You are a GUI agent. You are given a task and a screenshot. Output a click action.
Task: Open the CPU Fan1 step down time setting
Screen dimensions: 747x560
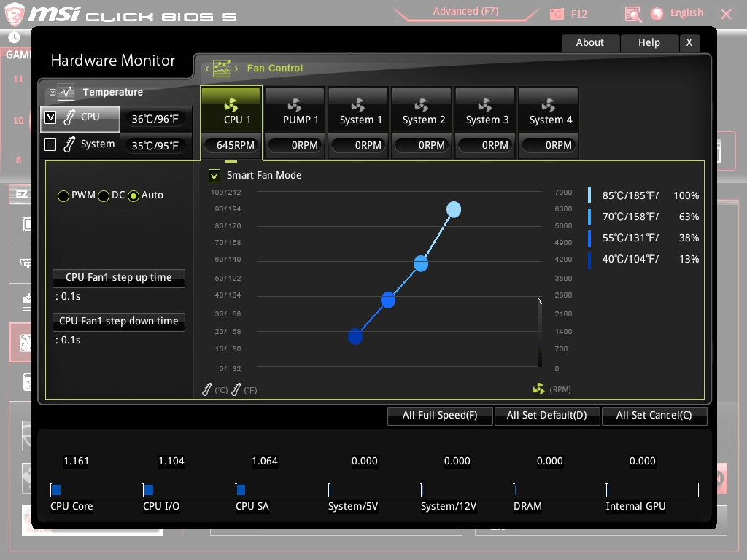pos(118,322)
